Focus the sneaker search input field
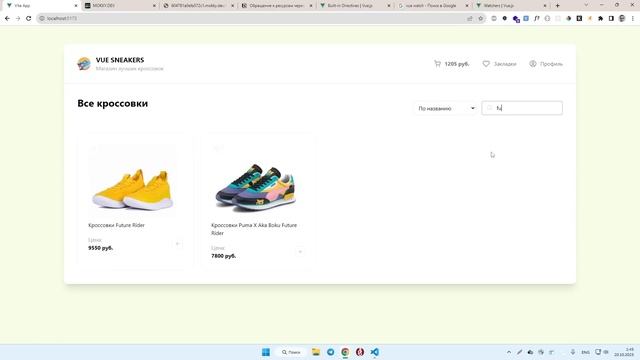The image size is (640, 360). pyautogui.click(x=522, y=108)
